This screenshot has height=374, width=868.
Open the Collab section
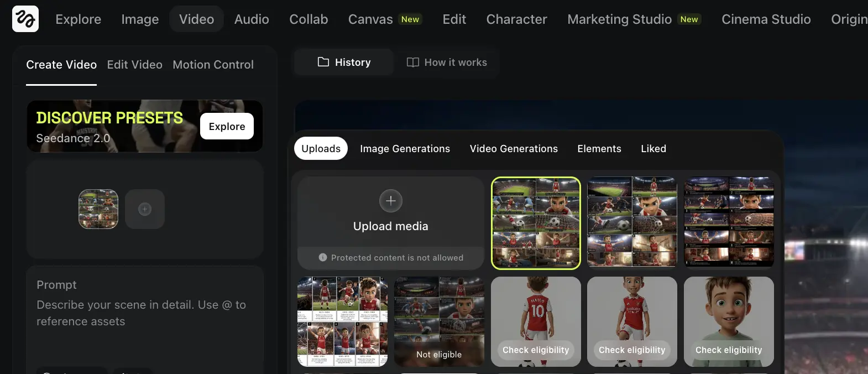click(308, 19)
